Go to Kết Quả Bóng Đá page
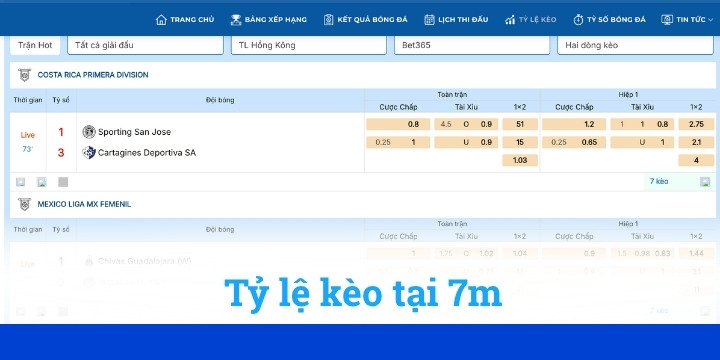This screenshot has width=720, height=360. 366,20
